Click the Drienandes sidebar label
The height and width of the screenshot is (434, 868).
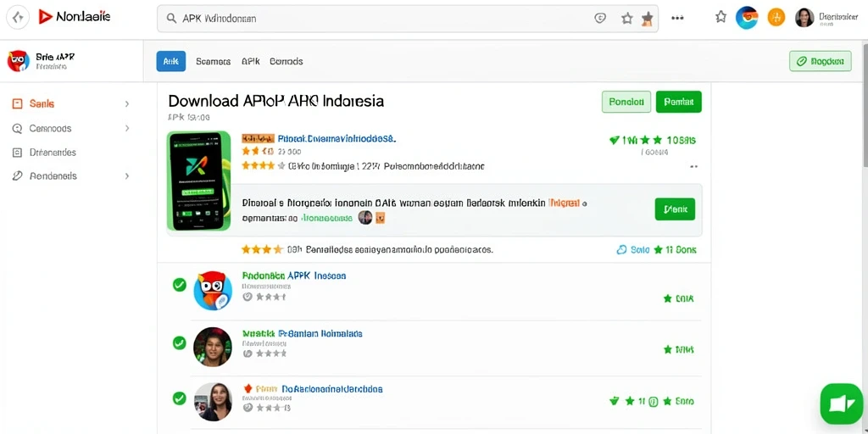tap(53, 153)
